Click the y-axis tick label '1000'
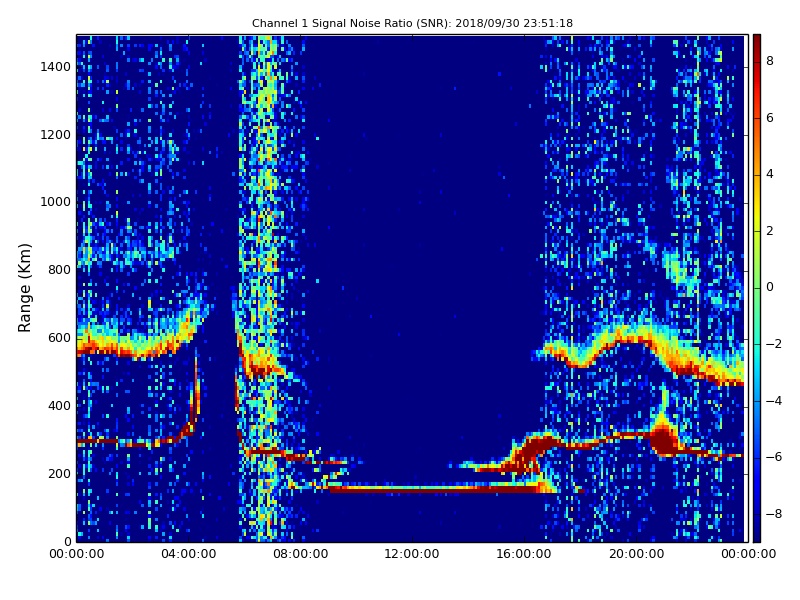 (56, 202)
